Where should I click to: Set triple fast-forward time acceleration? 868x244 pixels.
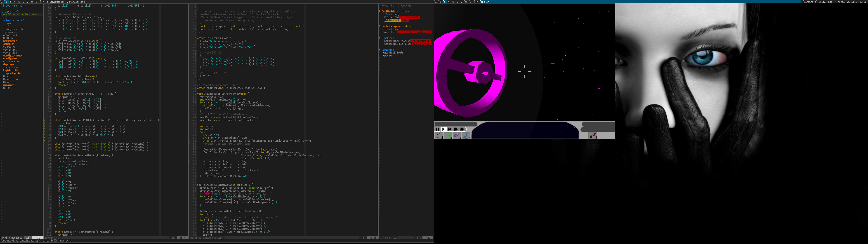click(456, 129)
